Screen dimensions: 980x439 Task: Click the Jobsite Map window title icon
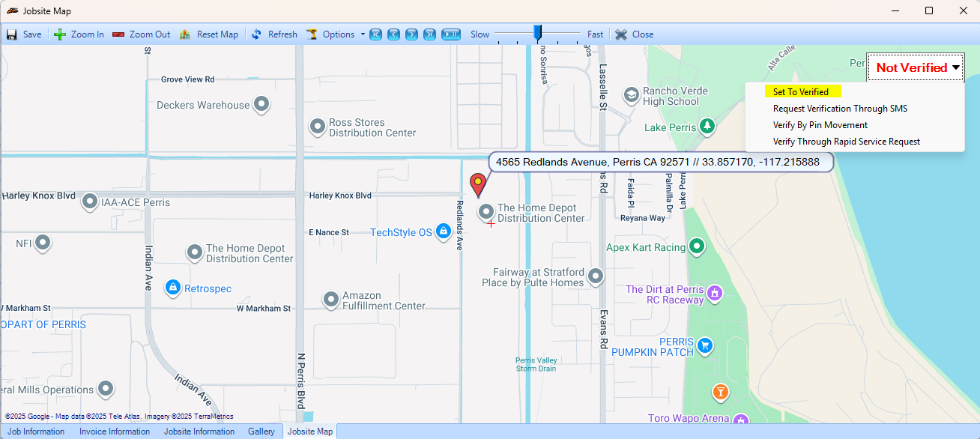pos(12,10)
